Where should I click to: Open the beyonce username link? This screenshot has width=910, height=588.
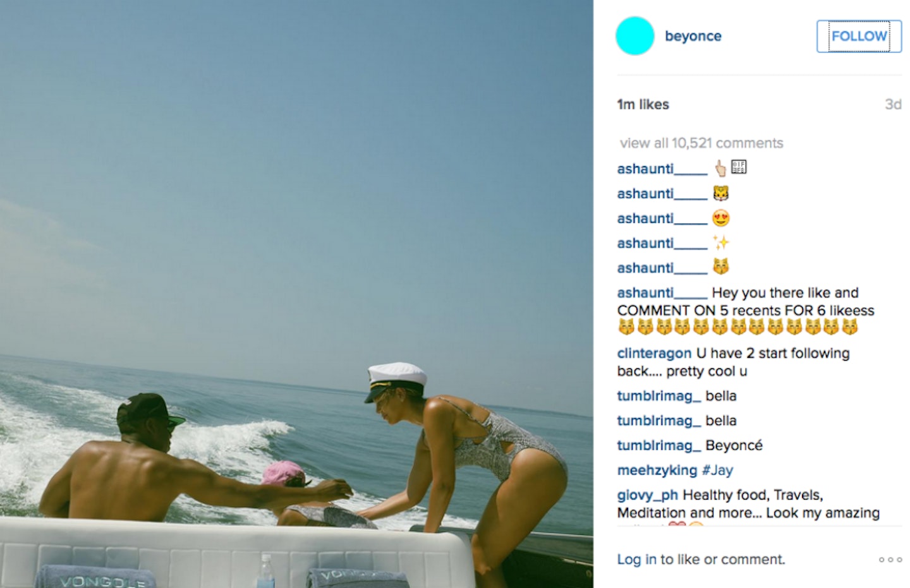pyautogui.click(x=693, y=36)
